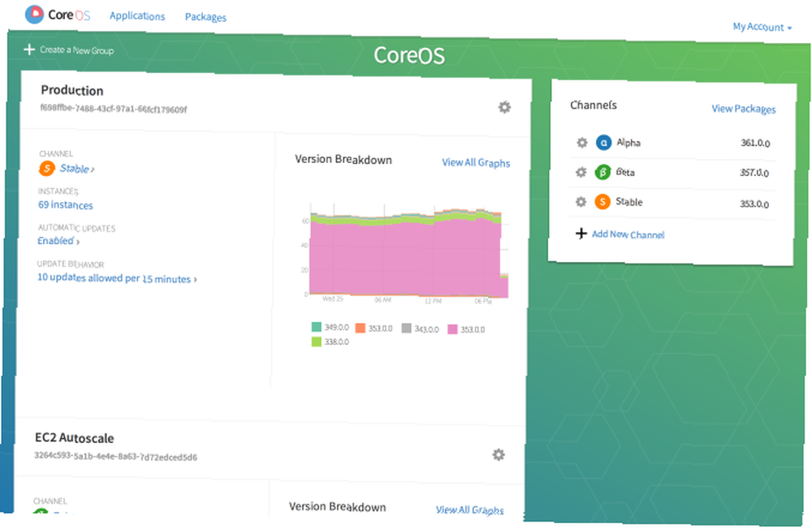The height and width of the screenshot is (529, 812).
Task: Open the Beta channel settings gear
Action: pos(581,172)
